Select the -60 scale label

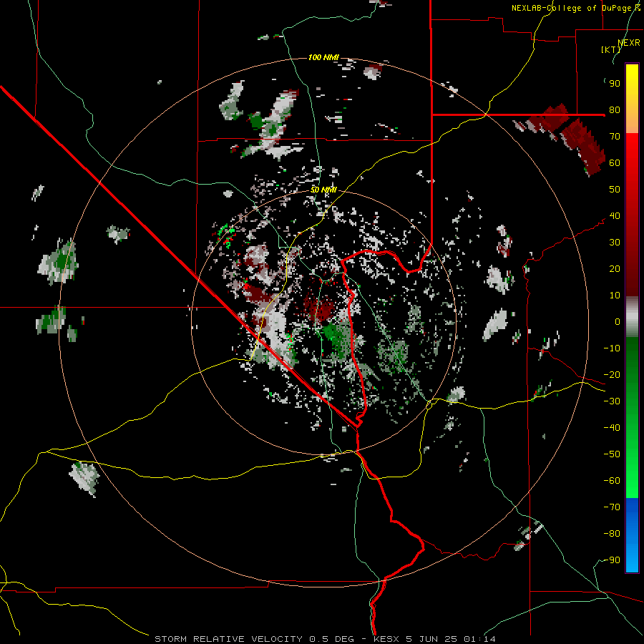(612, 481)
